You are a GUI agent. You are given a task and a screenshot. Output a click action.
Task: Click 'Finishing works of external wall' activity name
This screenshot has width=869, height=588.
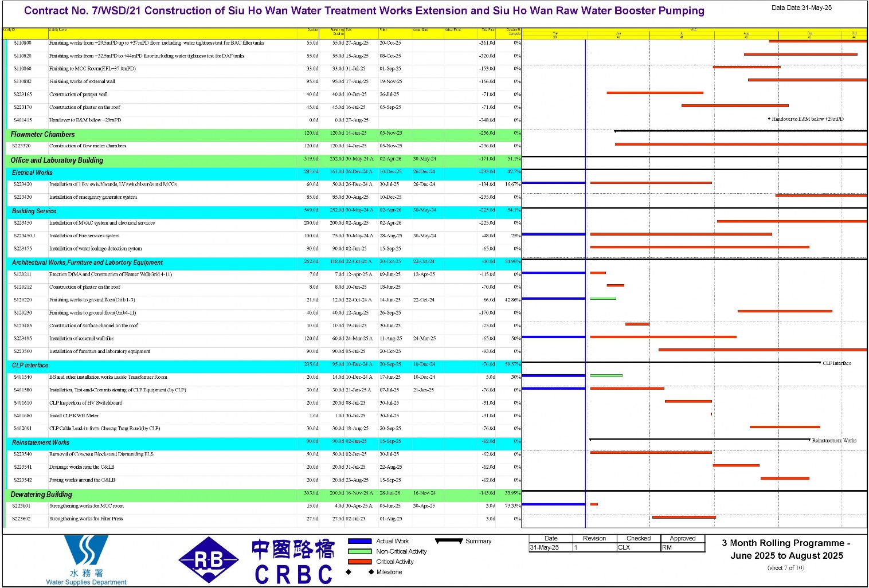coord(82,81)
